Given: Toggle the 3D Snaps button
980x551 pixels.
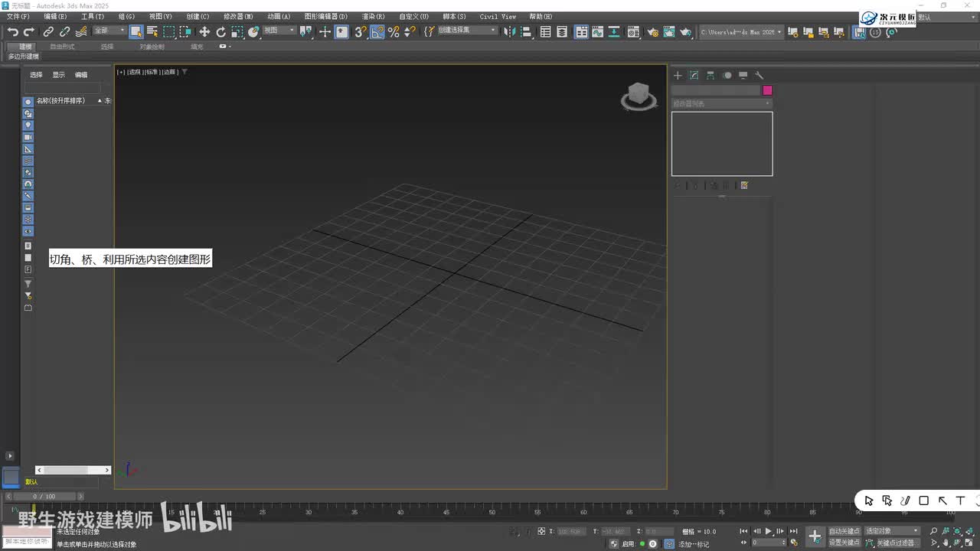Looking at the screenshot, I should [x=360, y=31].
